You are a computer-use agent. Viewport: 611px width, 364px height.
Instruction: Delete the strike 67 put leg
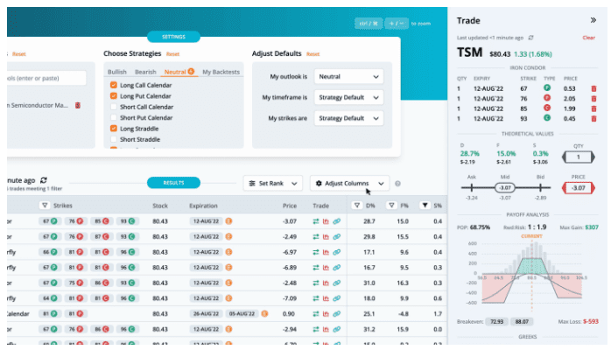[594, 88]
